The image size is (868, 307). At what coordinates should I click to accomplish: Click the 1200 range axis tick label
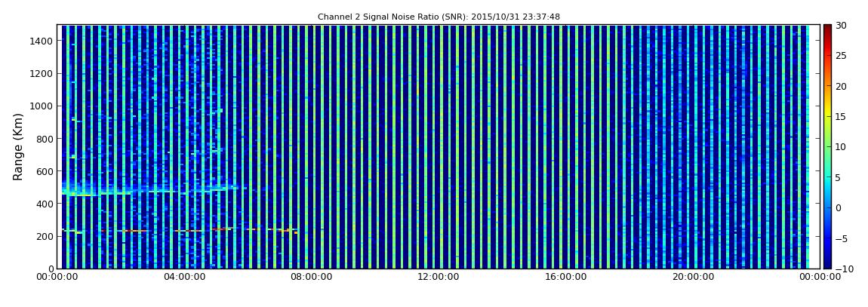[42, 74]
